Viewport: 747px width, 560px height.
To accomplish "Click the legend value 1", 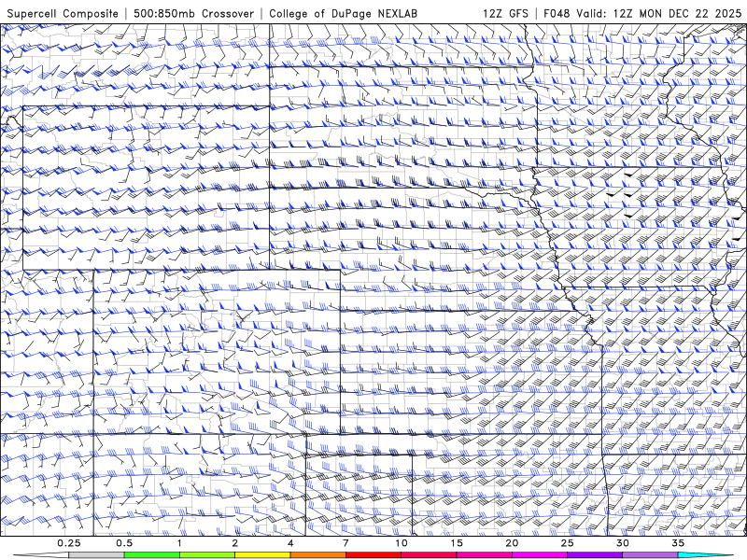I will tap(179, 543).
